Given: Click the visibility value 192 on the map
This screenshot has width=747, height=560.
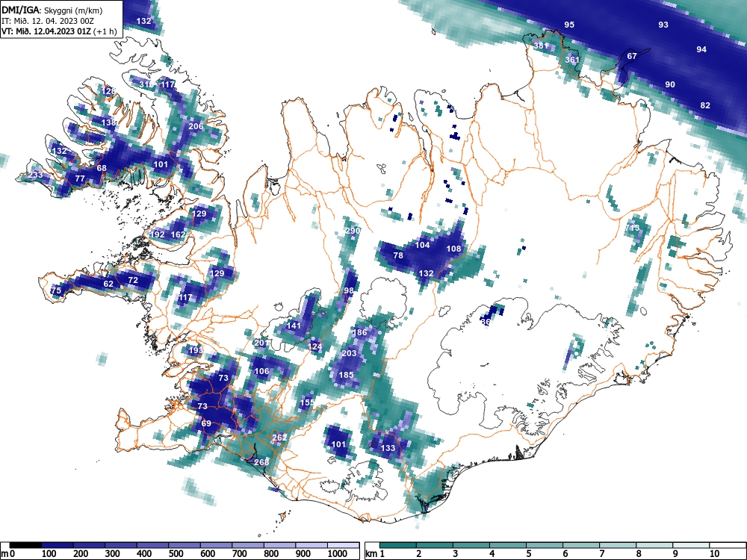Looking at the screenshot, I should pyautogui.click(x=157, y=234).
